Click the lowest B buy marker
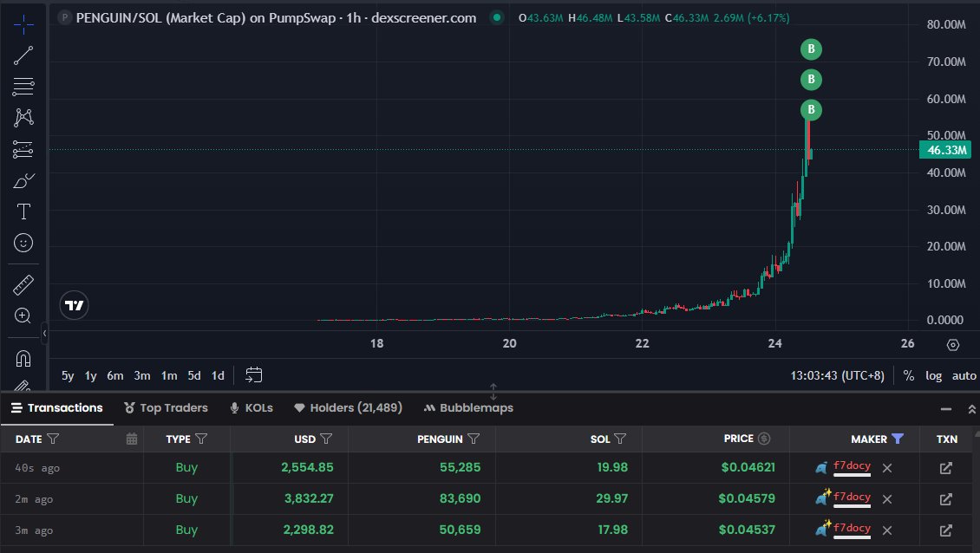Image resolution: width=980 pixels, height=553 pixels. tap(811, 109)
